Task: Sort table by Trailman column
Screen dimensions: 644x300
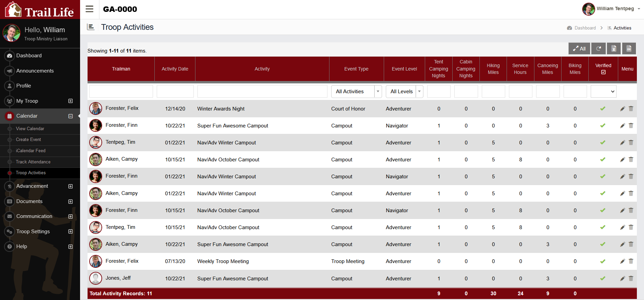Action: pyautogui.click(x=121, y=69)
